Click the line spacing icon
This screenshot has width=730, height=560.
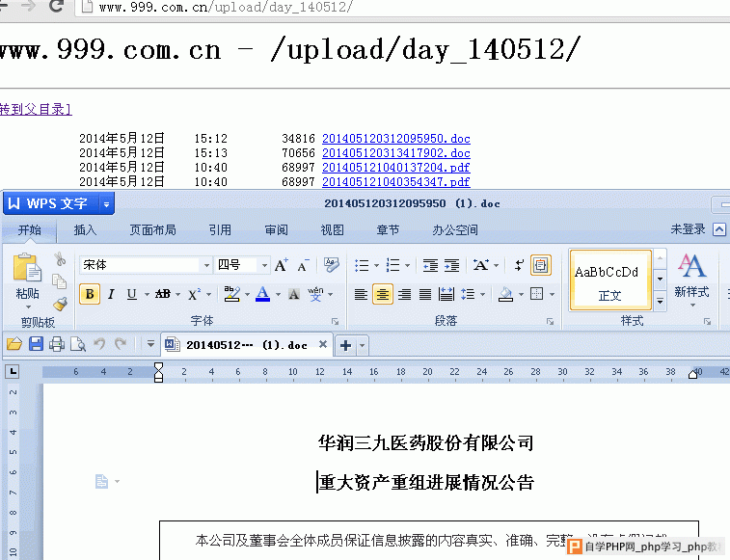coord(468,294)
